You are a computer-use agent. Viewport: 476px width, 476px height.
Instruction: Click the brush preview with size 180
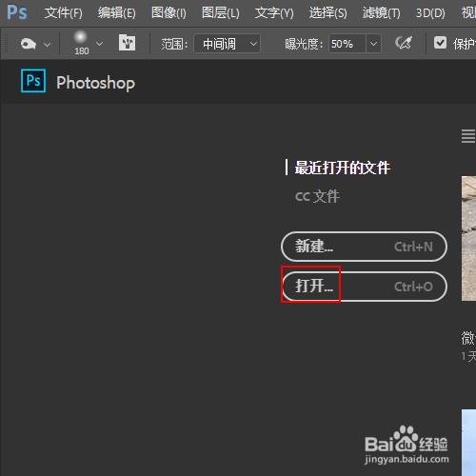81,43
